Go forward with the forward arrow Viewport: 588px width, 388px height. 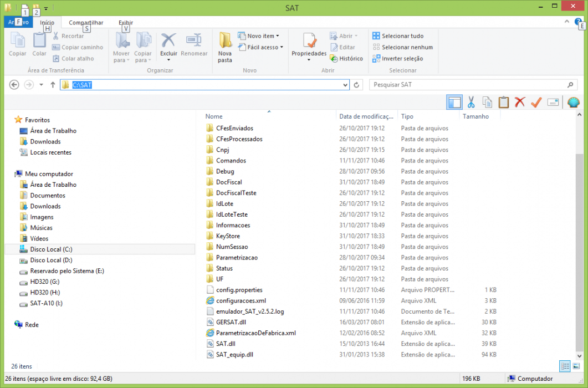pos(28,85)
